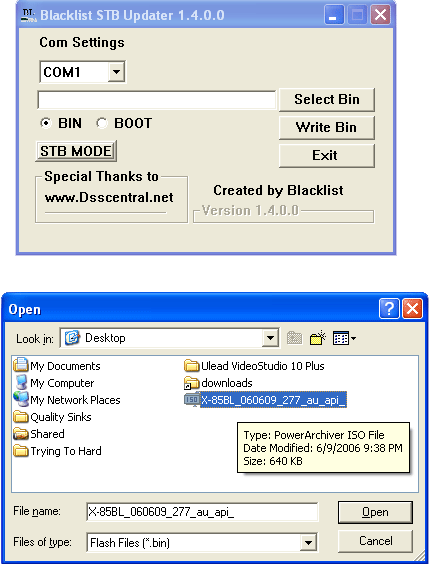Select the BIN radio button
Image resolution: width=429 pixels, height=564 pixels.
click(46, 123)
